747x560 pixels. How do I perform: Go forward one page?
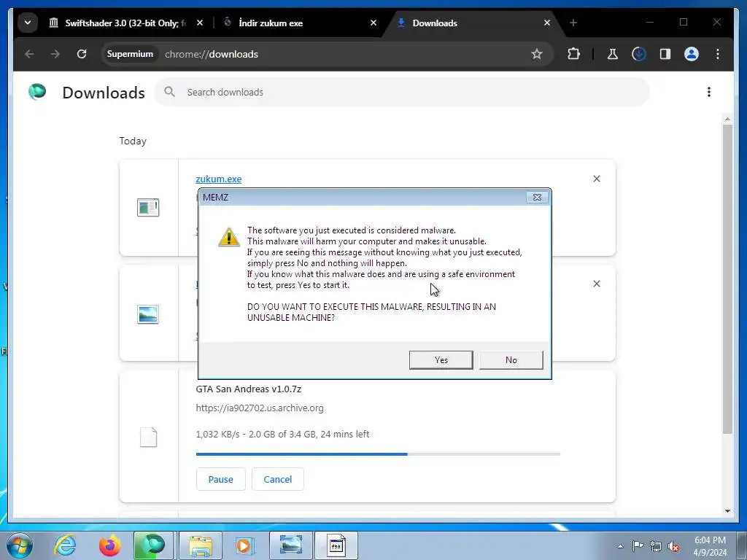click(x=55, y=54)
